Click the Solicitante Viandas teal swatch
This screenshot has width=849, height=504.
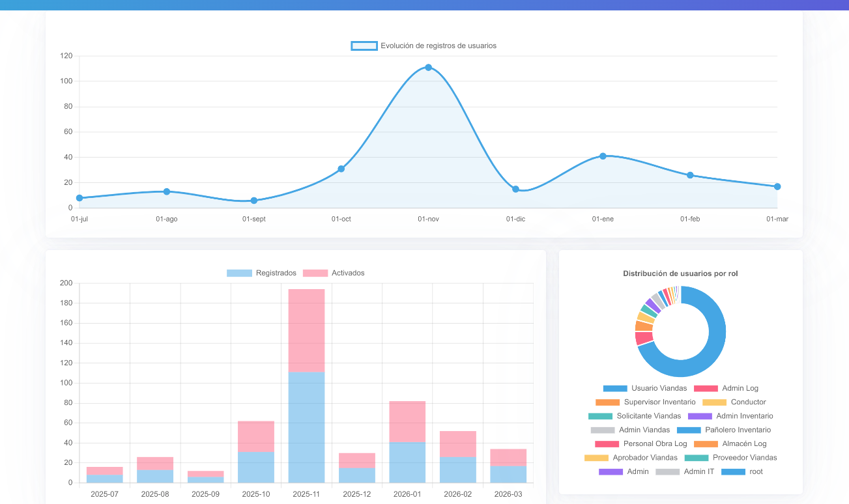(600, 416)
